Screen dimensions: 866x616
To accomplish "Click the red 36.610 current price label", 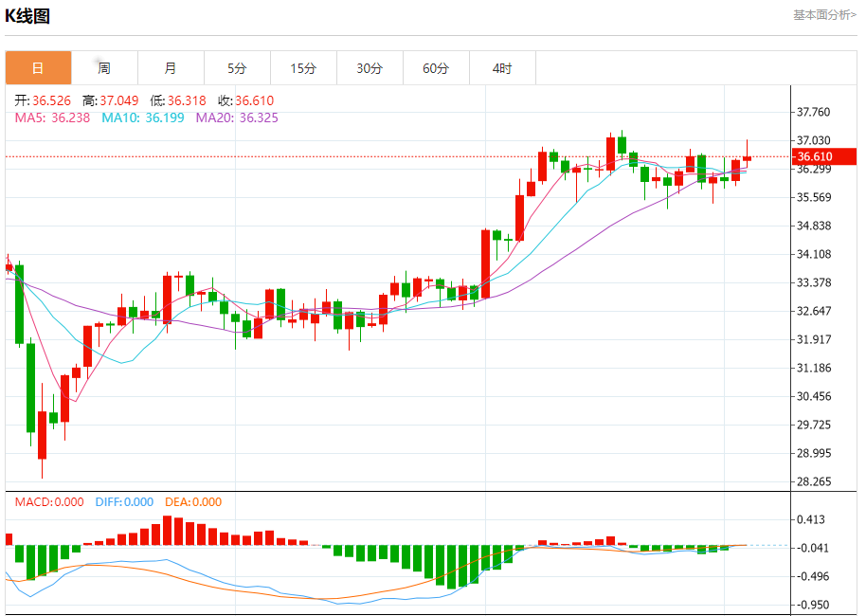I will tap(824, 156).
